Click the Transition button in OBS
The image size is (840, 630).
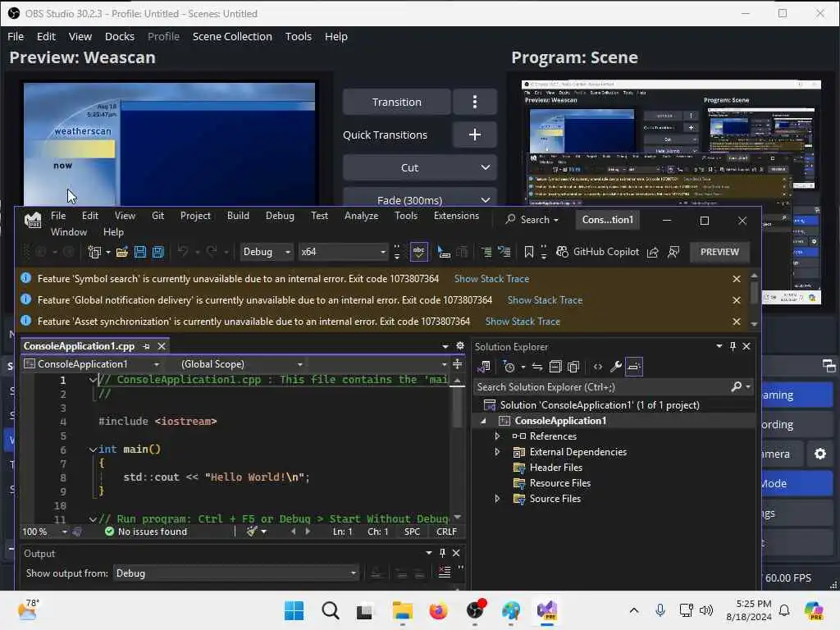coord(396,102)
